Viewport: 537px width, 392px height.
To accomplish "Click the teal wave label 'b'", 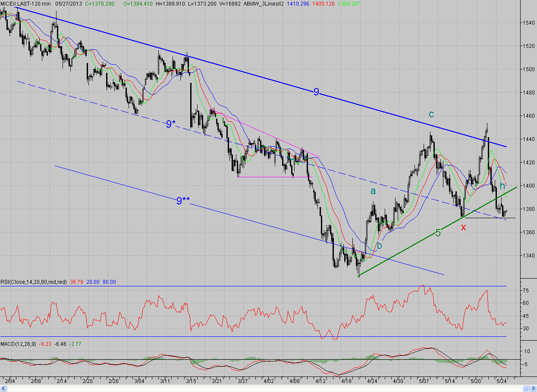I will click(380, 245).
